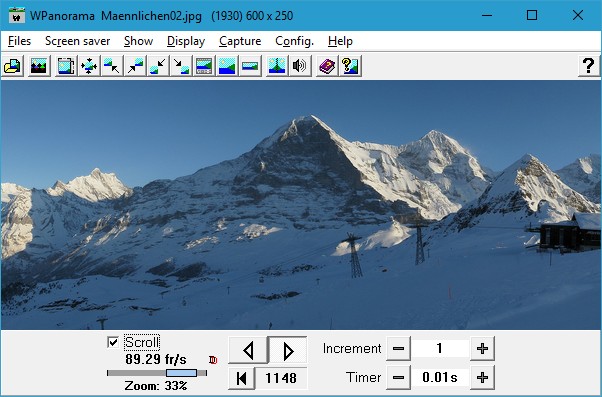Click the large question mark help button

click(x=589, y=66)
